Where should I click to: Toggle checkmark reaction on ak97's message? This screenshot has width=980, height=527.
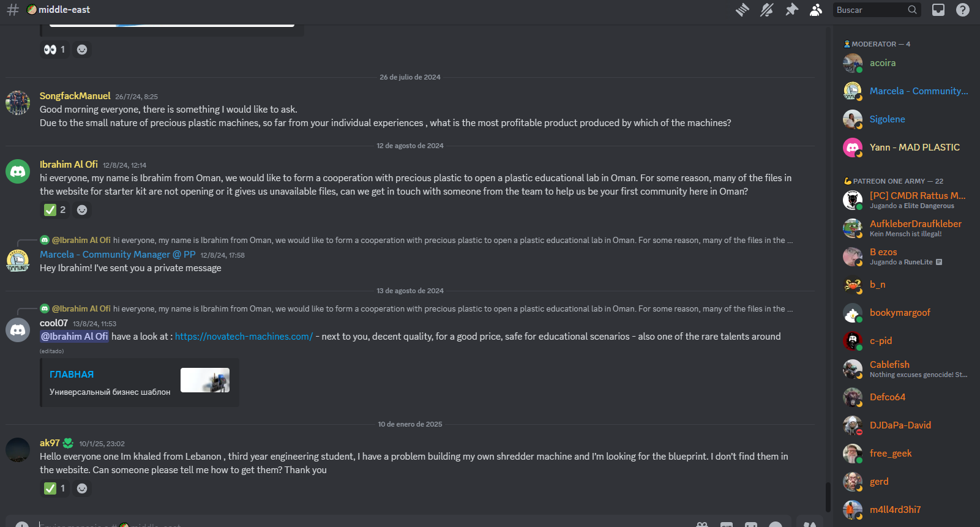pos(55,488)
